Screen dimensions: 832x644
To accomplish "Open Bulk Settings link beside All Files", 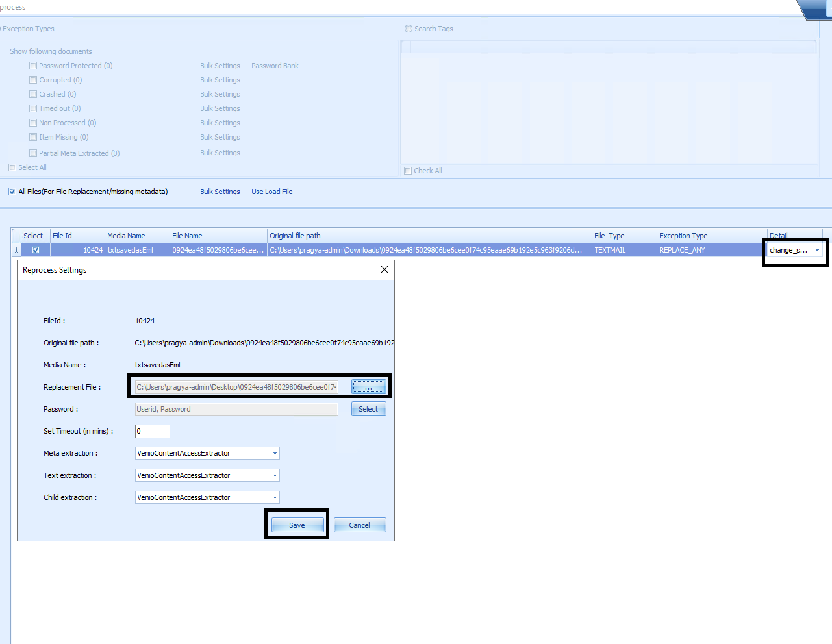I will [x=220, y=192].
